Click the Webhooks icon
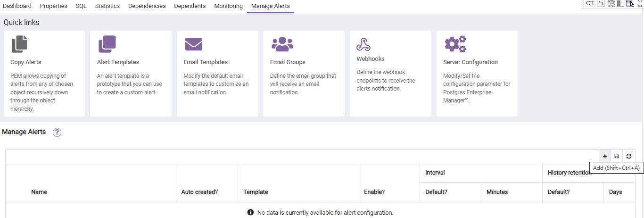The image size is (644, 218). tap(363, 44)
